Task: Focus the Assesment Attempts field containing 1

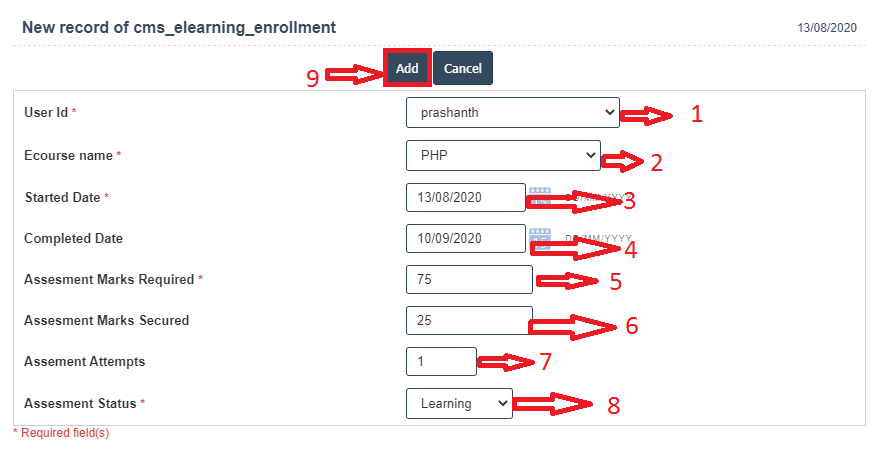Action: tap(441, 362)
